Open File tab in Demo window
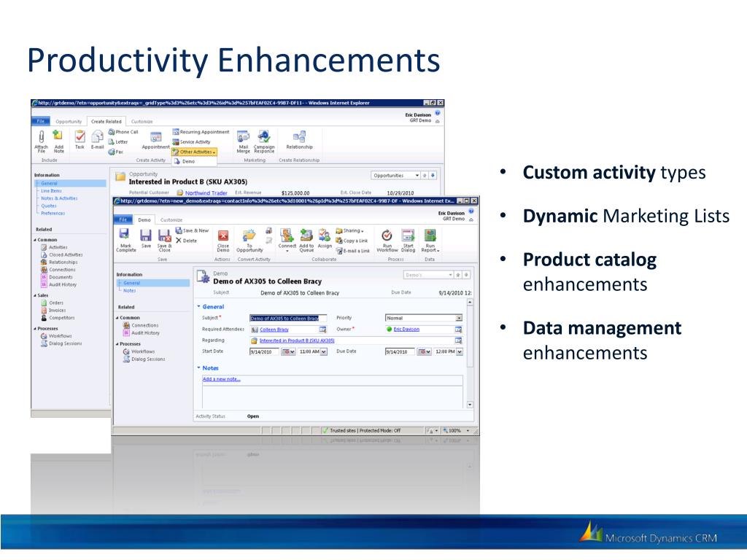 123,219
